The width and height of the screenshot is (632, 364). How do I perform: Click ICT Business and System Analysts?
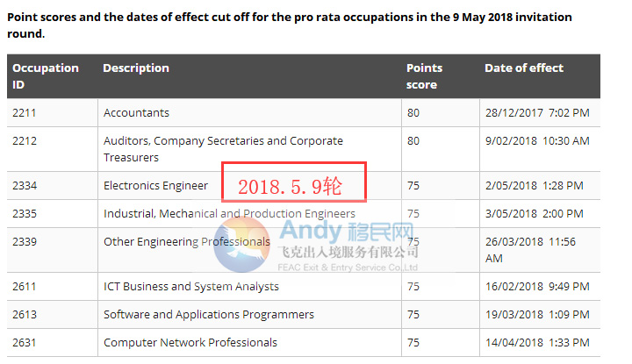tap(190, 287)
